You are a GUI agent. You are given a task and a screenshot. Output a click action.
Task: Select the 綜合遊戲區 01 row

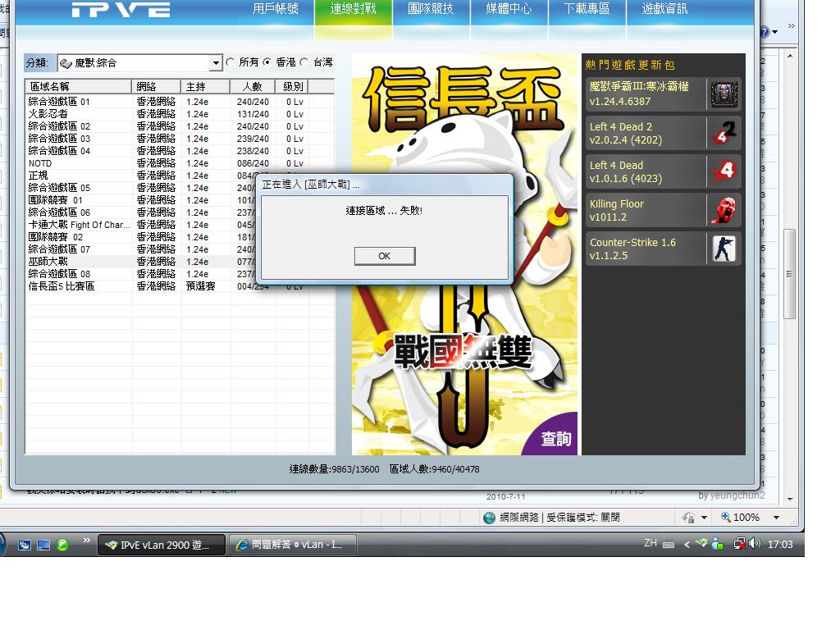point(180,102)
